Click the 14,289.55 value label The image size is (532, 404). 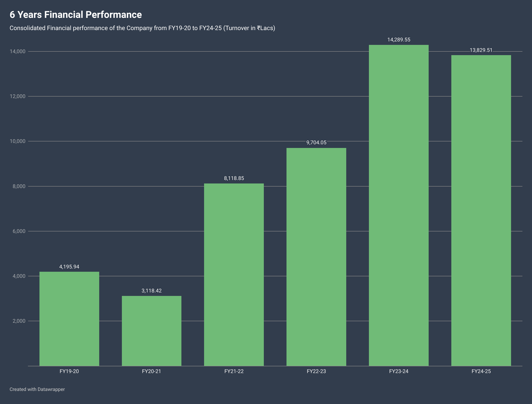click(399, 40)
